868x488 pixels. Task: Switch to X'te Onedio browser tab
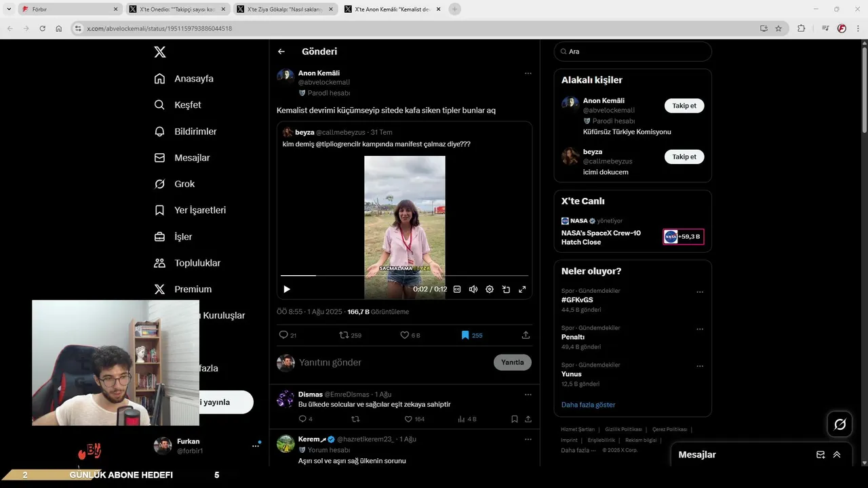[178, 9]
